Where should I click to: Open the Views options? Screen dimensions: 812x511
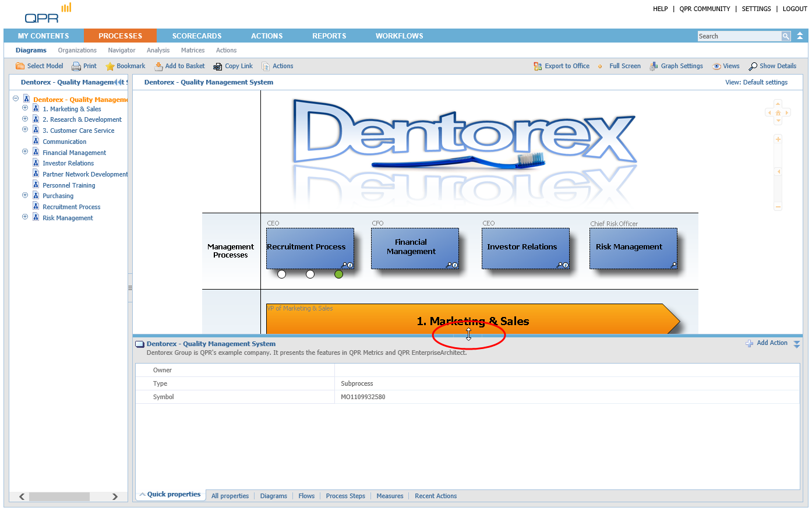[x=717, y=66]
